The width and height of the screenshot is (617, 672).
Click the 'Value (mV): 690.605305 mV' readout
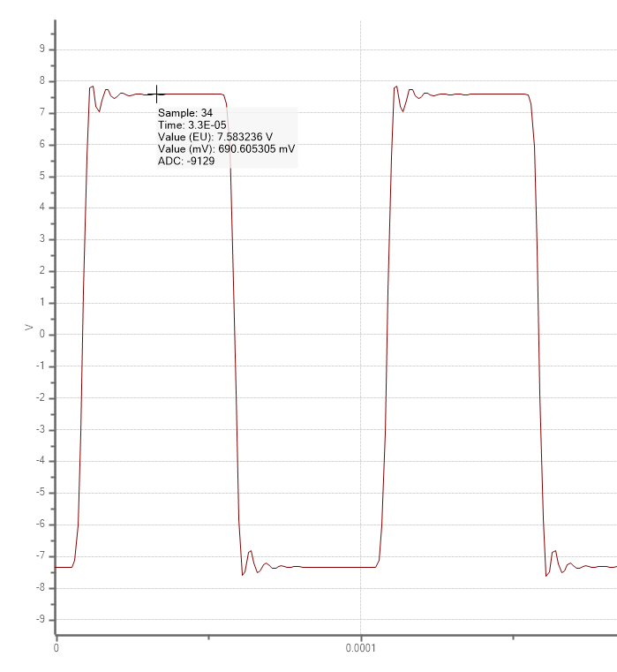pos(226,149)
